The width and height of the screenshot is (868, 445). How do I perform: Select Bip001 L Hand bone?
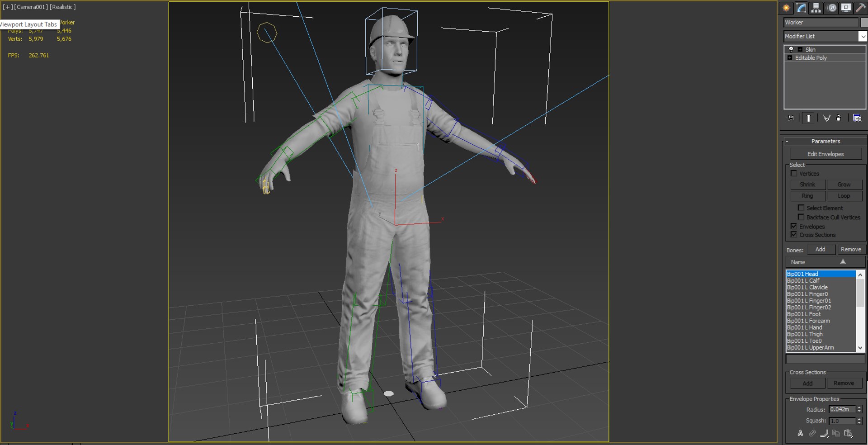tap(821, 327)
